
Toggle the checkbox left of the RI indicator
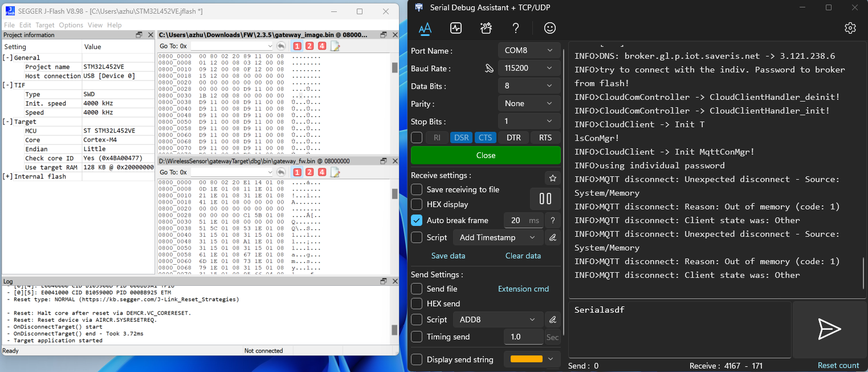click(x=417, y=138)
